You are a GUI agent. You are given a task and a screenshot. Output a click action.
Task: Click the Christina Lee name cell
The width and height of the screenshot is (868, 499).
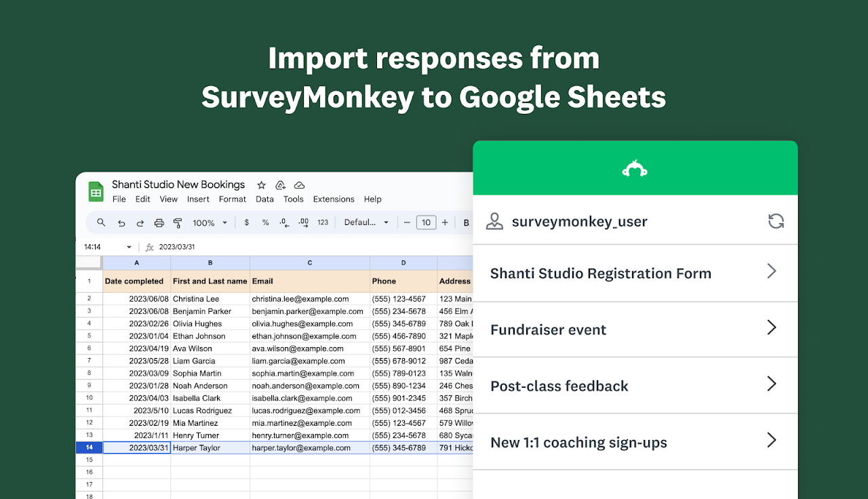[x=210, y=299]
